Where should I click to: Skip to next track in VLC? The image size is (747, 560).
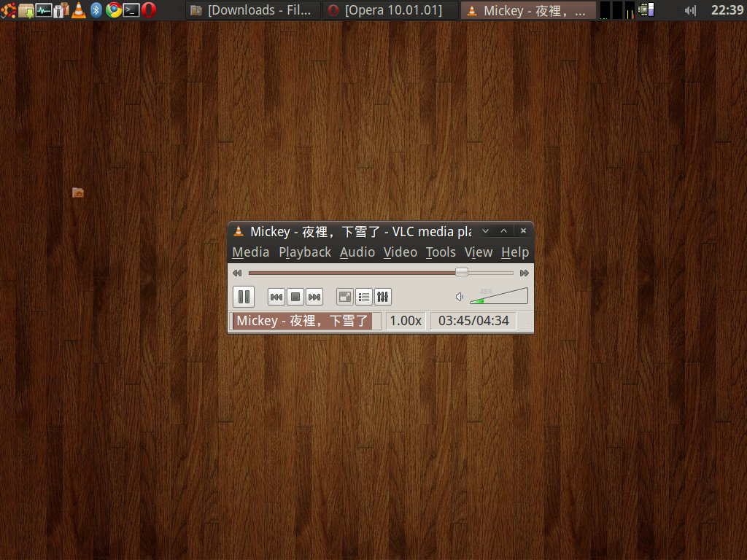coord(314,297)
